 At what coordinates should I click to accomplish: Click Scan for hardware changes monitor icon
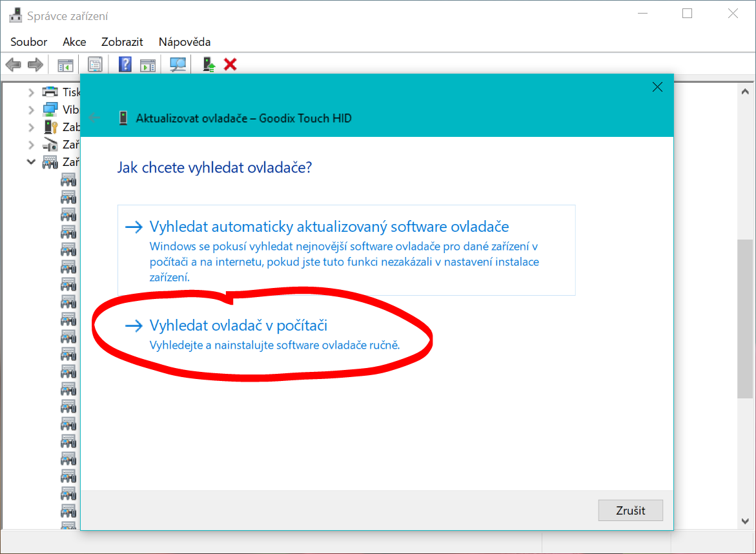[x=178, y=65]
